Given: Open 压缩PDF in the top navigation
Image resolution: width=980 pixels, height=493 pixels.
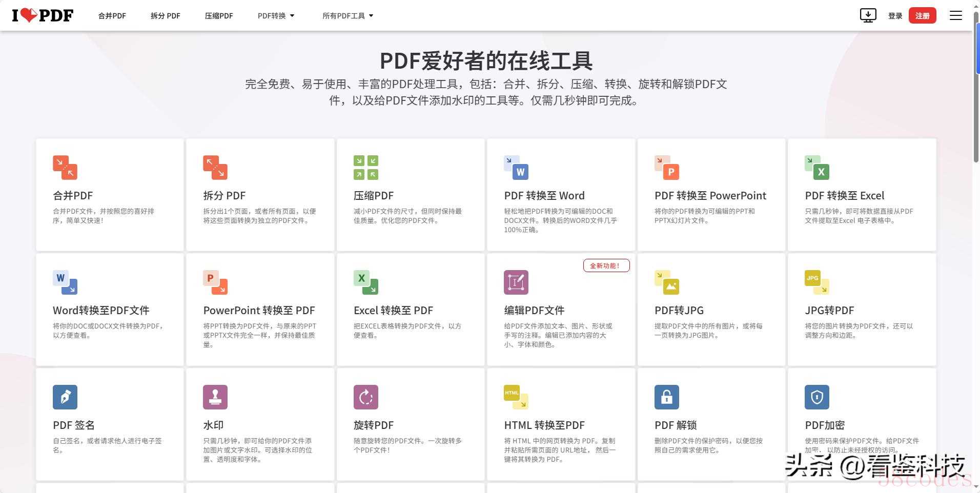Looking at the screenshot, I should tap(219, 16).
